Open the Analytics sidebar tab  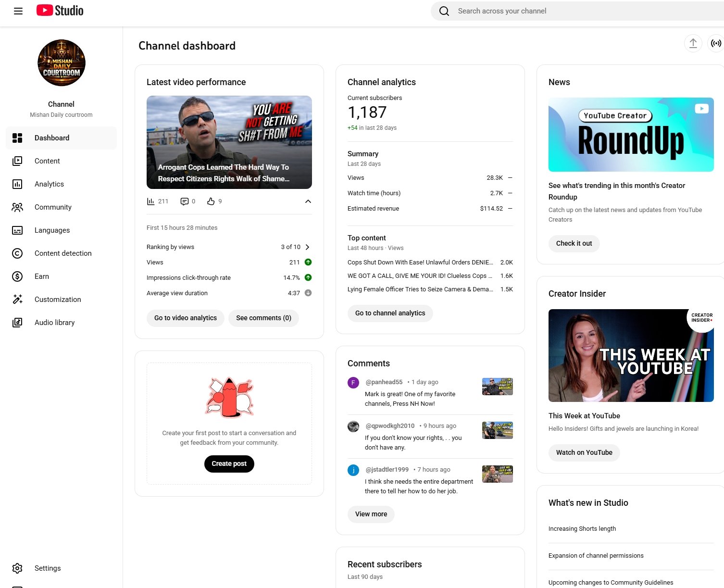[x=49, y=184]
